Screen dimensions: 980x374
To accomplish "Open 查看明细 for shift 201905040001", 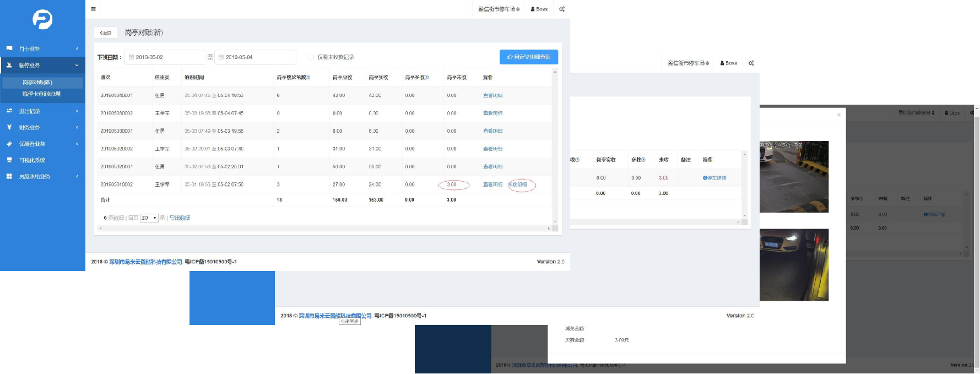I will (x=492, y=95).
